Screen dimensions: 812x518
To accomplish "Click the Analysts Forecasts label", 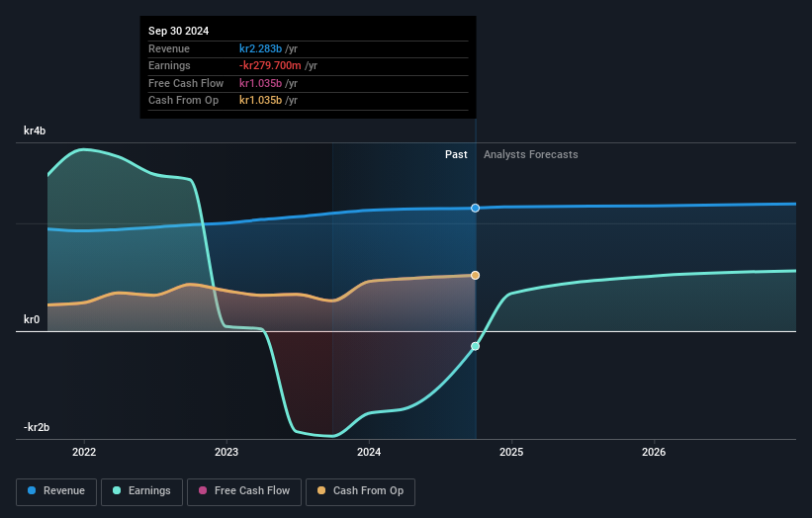I will (531, 155).
